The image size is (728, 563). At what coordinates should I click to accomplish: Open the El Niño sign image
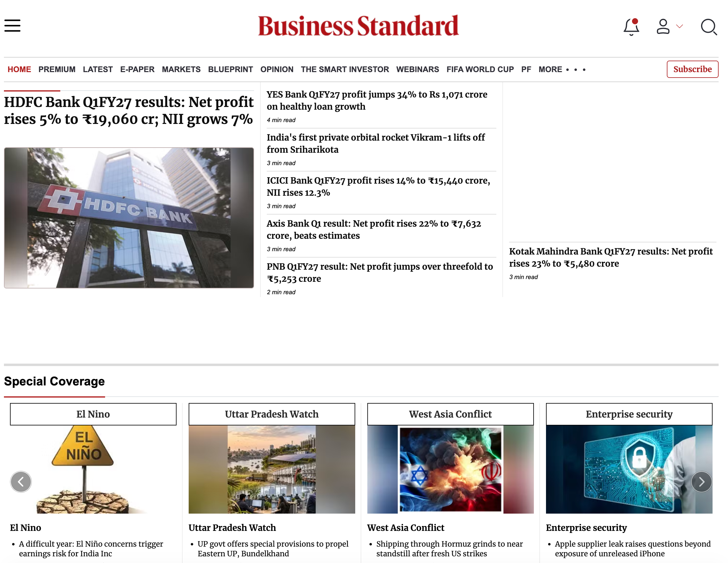[93, 469]
